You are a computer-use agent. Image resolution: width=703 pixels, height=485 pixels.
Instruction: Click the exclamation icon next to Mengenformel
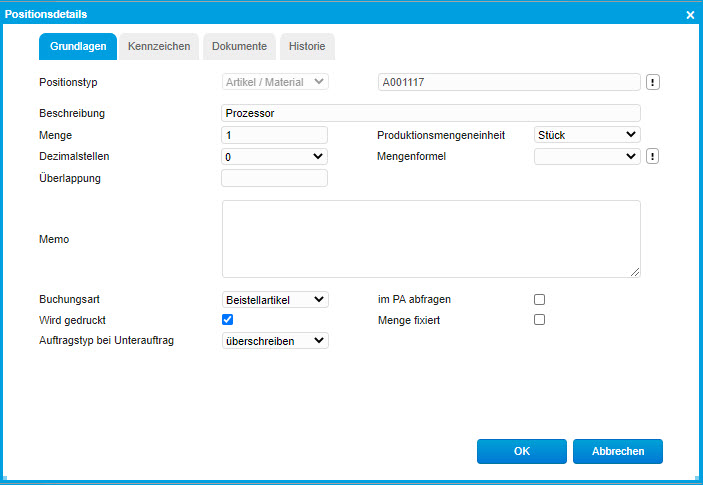pyautogui.click(x=652, y=156)
